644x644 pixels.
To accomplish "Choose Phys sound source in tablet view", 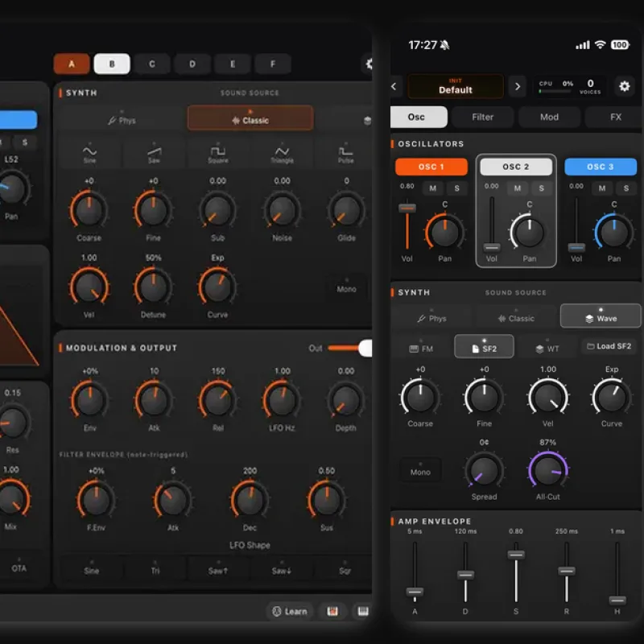I will point(122,119).
